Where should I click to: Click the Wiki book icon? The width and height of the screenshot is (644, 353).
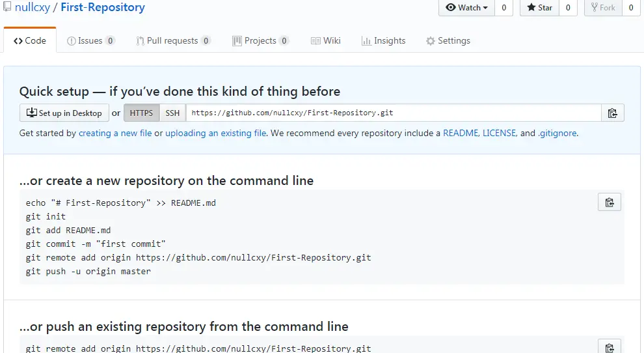point(316,41)
